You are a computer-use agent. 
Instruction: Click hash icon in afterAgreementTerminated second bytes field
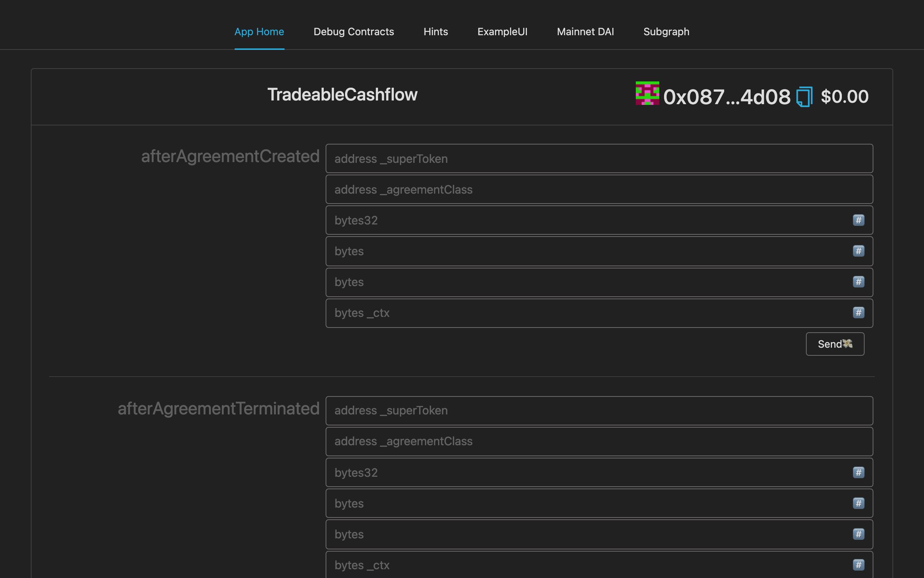(x=858, y=534)
